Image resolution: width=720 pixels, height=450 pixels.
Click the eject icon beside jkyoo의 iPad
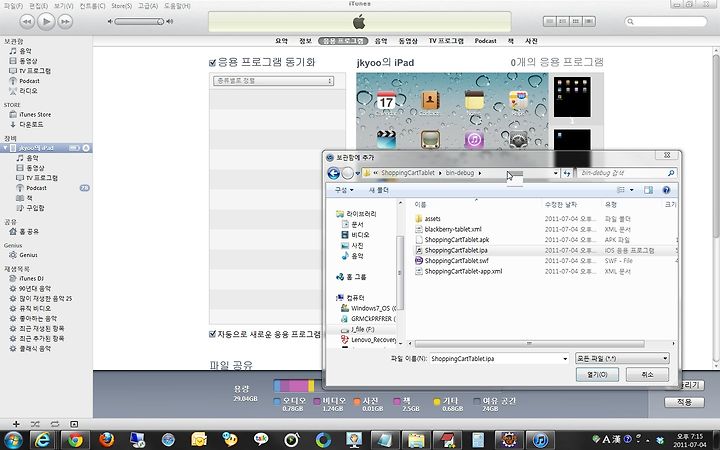pos(86,148)
